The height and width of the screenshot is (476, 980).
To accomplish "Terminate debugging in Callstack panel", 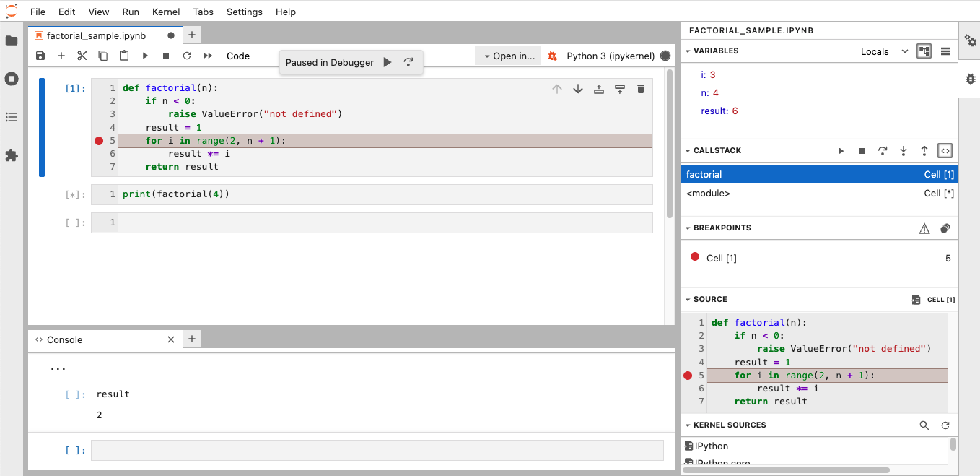I will [x=862, y=151].
